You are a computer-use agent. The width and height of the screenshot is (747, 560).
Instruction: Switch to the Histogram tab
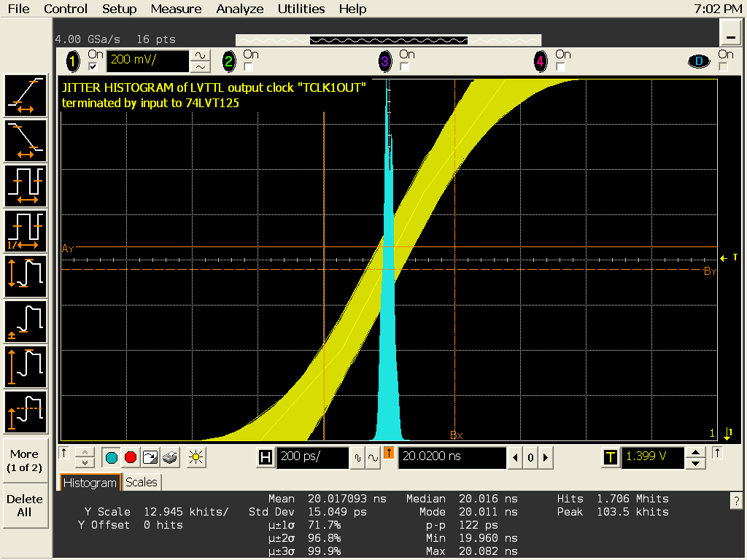pos(90,483)
